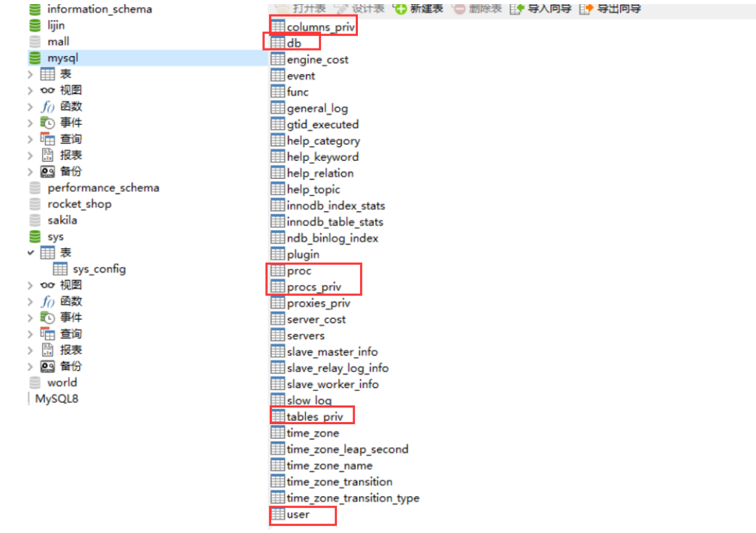
Task: Click the 删除表 toolbar button
Action: [x=477, y=9]
